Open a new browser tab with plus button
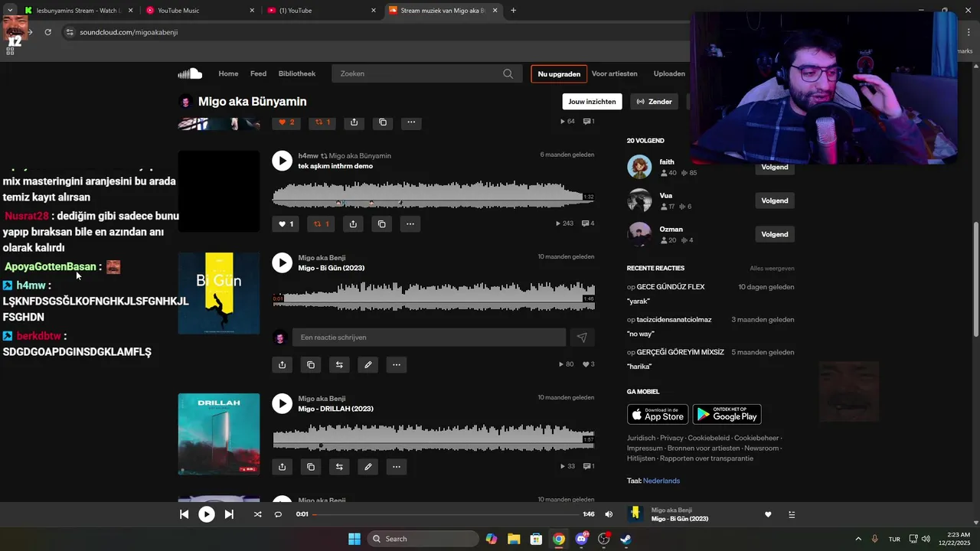 (x=513, y=11)
